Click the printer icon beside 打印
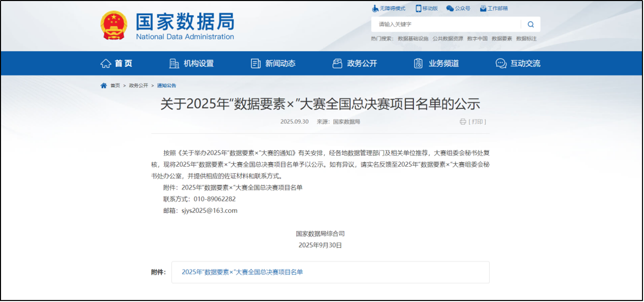This screenshot has width=644, height=302. (463, 122)
